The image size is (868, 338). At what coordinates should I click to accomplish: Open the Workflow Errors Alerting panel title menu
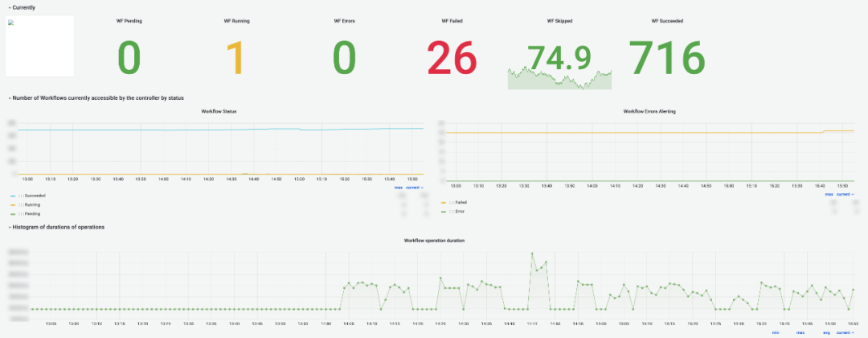point(649,111)
